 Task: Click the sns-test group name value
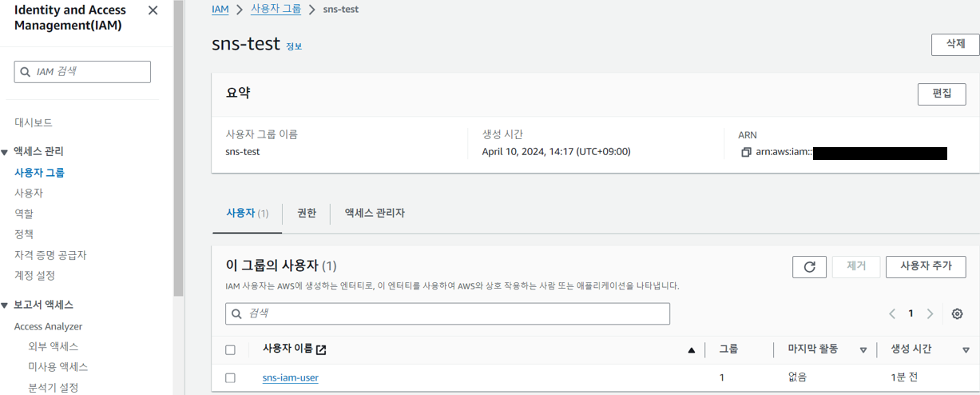[243, 151]
